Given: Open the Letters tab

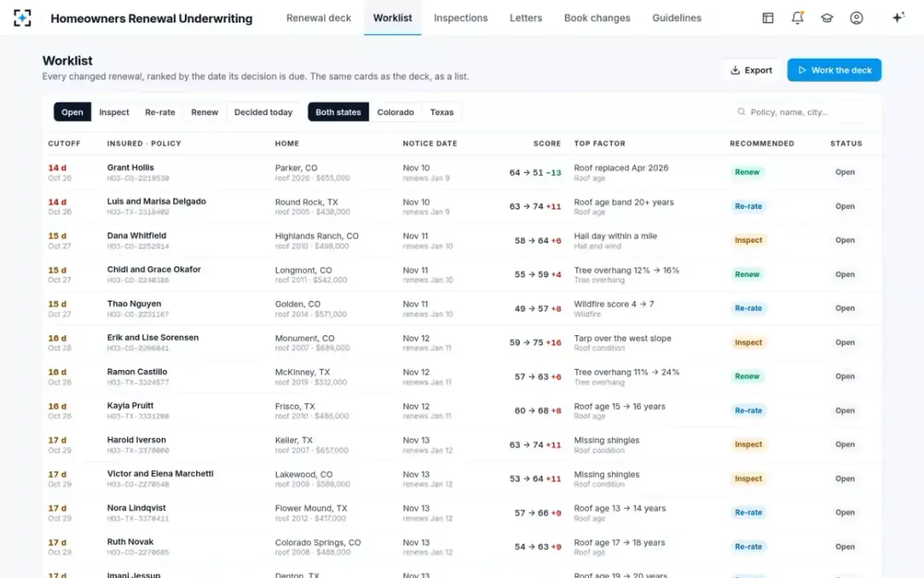Looking at the screenshot, I should coord(526,18).
